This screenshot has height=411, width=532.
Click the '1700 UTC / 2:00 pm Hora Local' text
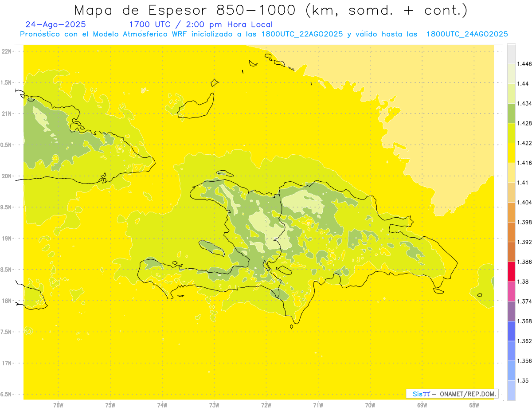[x=201, y=24]
